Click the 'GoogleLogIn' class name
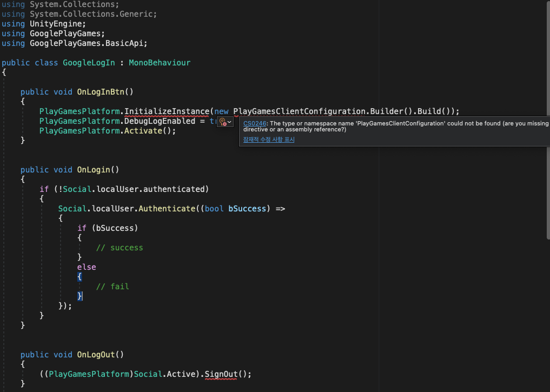This screenshot has height=392, width=550. point(89,63)
